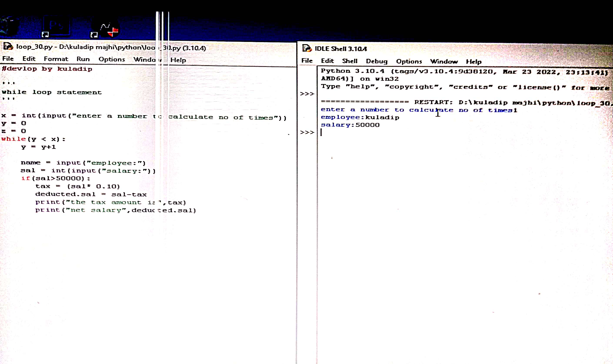Open the editor's File menu
This screenshot has height=364, width=613.
point(8,59)
